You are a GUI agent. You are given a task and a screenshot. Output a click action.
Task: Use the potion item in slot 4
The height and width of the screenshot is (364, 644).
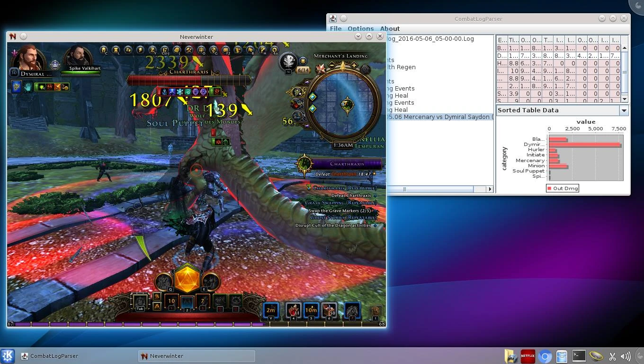(x=293, y=310)
